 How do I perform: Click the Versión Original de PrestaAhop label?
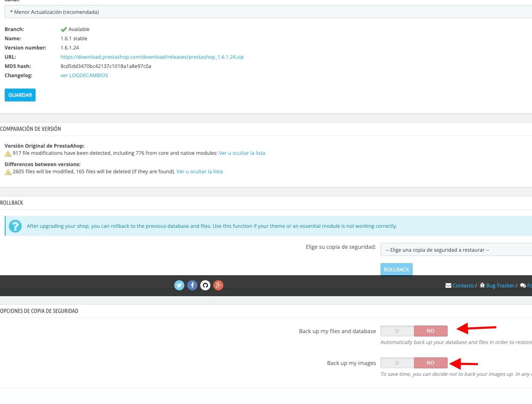(45, 146)
